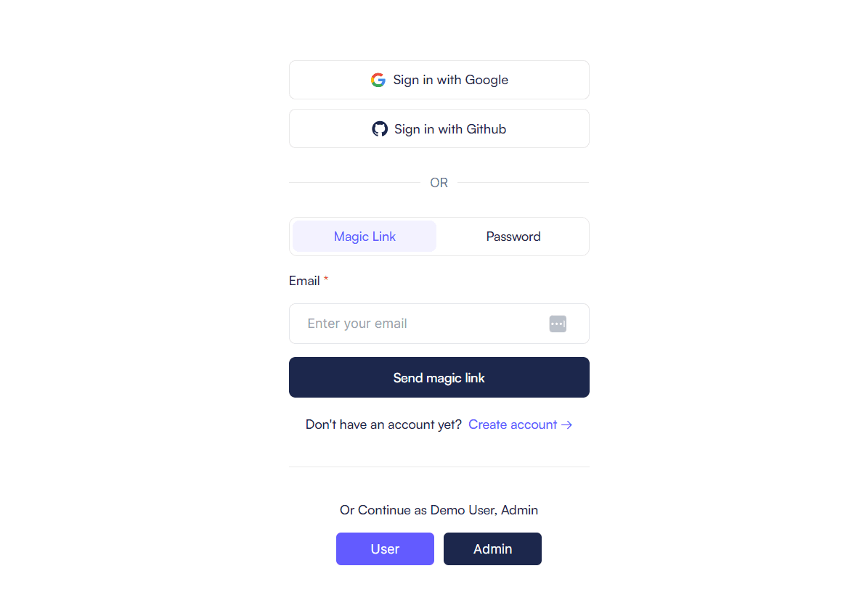The width and height of the screenshot is (867, 616).
Task: Switch to the Magic Link tab
Action: (365, 237)
